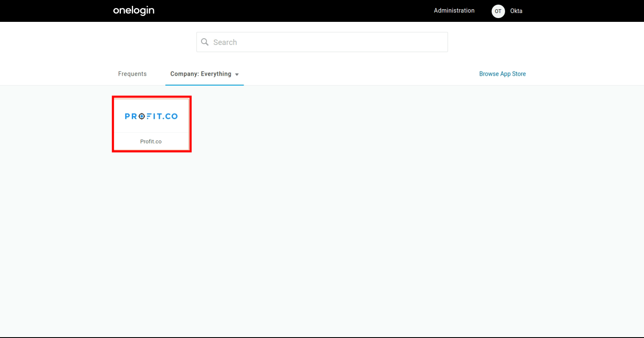The width and height of the screenshot is (644, 338).
Task: Click the Profit.co app name label
Action: pyautogui.click(x=151, y=142)
